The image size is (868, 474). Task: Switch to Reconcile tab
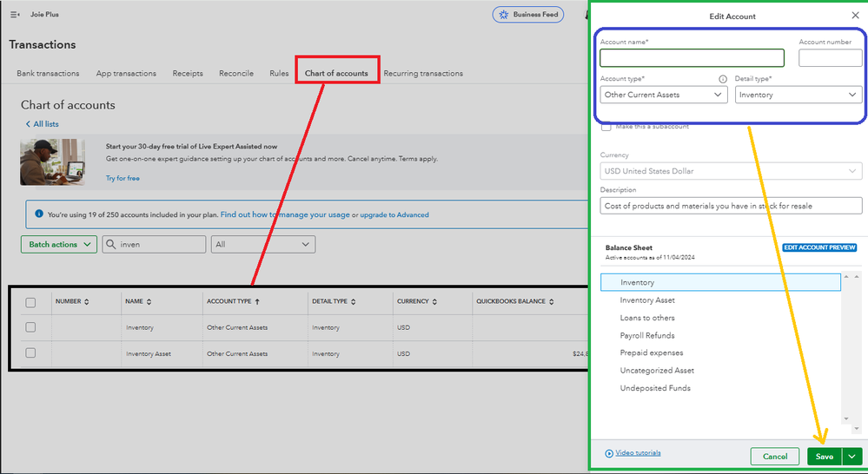(236, 73)
